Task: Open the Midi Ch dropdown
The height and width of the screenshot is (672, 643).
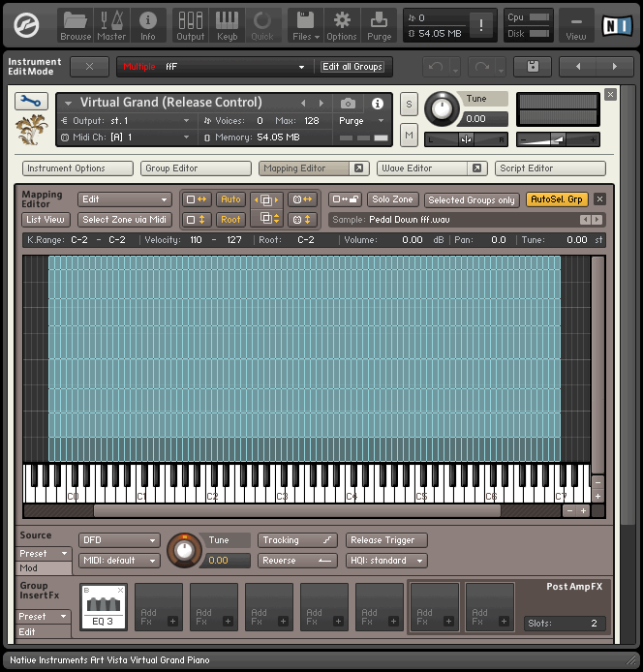Action: coord(126,137)
